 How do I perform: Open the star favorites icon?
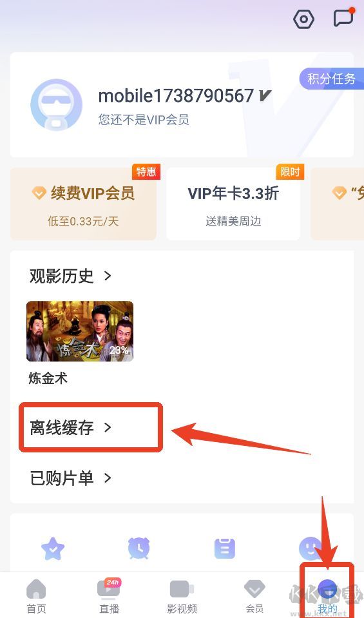click(x=53, y=548)
